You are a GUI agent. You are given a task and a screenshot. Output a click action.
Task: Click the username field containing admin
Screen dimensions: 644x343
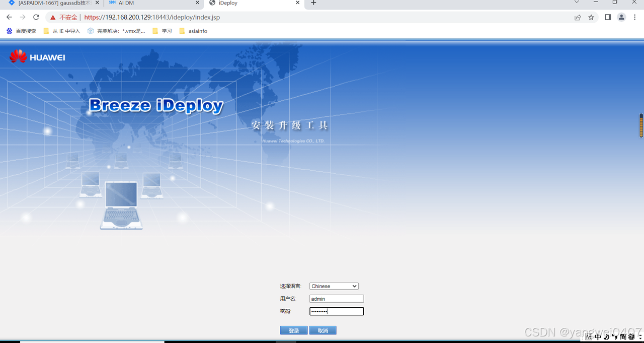coord(337,299)
